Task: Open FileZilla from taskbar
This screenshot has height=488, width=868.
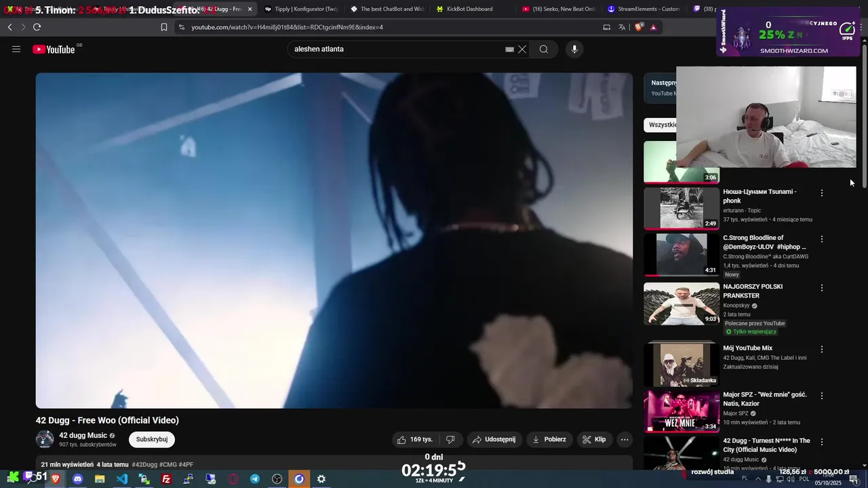Action: pyautogui.click(x=166, y=479)
